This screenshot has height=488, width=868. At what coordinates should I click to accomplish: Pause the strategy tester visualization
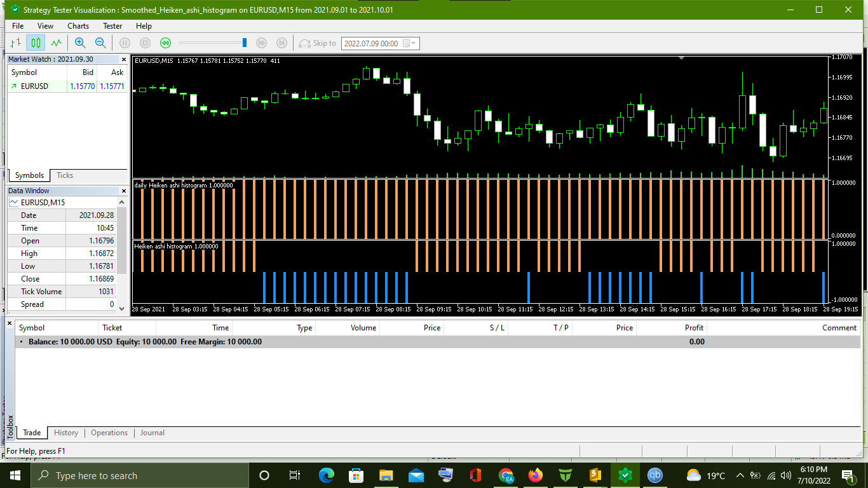coord(125,43)
